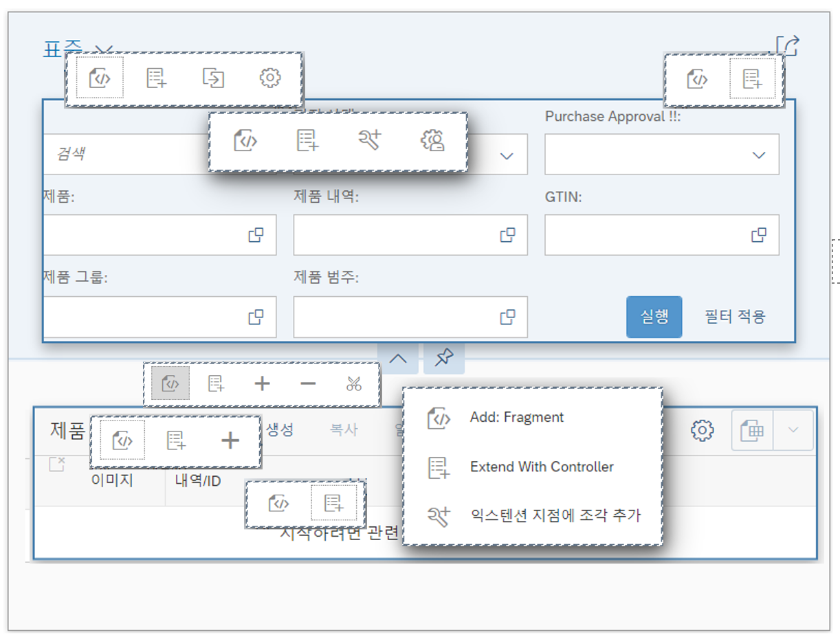The height and width of the screenshot is (639, 840).
Task: Select the plus icon in the floating table toolbar
Action: pos(262,383)
